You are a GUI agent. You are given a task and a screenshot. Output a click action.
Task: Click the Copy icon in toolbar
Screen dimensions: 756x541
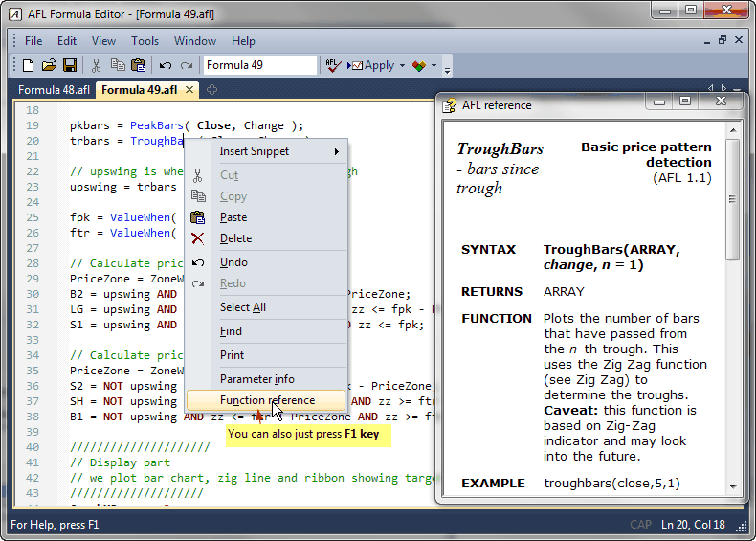point(117,66)
